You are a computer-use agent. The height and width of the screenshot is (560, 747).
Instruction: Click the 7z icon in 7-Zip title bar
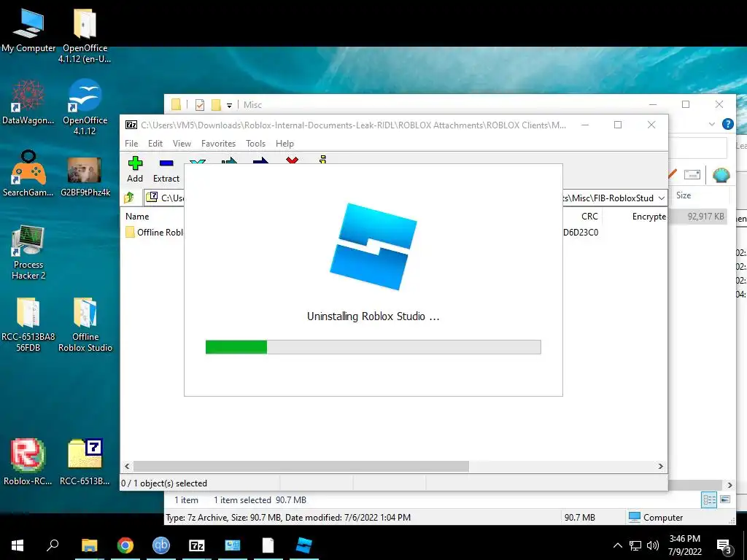[x=131, y=125]
